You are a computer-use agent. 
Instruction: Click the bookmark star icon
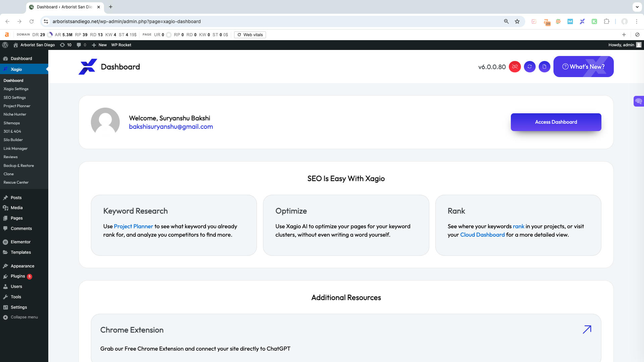click(x=517, y=21)
